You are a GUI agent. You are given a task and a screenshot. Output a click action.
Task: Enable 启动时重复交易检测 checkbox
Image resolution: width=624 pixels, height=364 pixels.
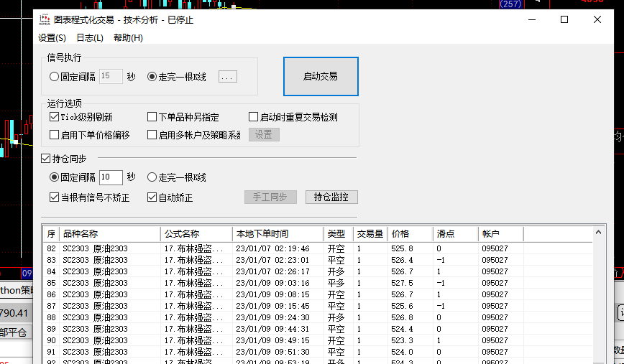click(253, 117)
